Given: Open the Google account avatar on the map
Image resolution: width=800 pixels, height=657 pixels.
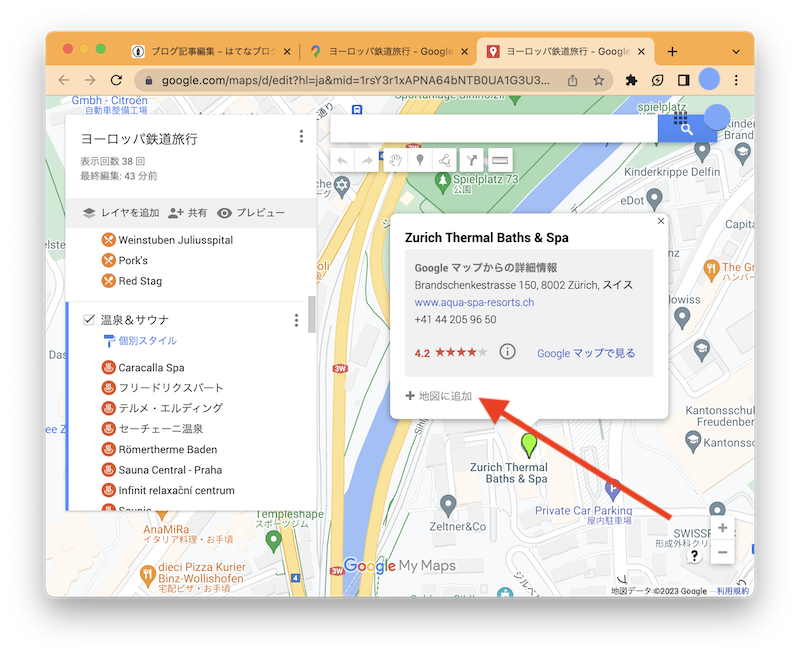Looking at the screenshot, I should tap(717, 117).
